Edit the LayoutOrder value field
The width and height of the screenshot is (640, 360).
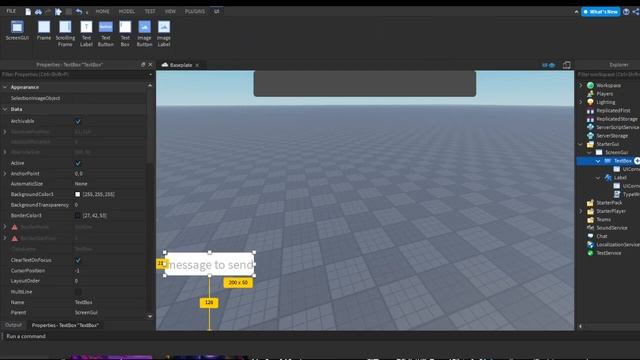109,281
